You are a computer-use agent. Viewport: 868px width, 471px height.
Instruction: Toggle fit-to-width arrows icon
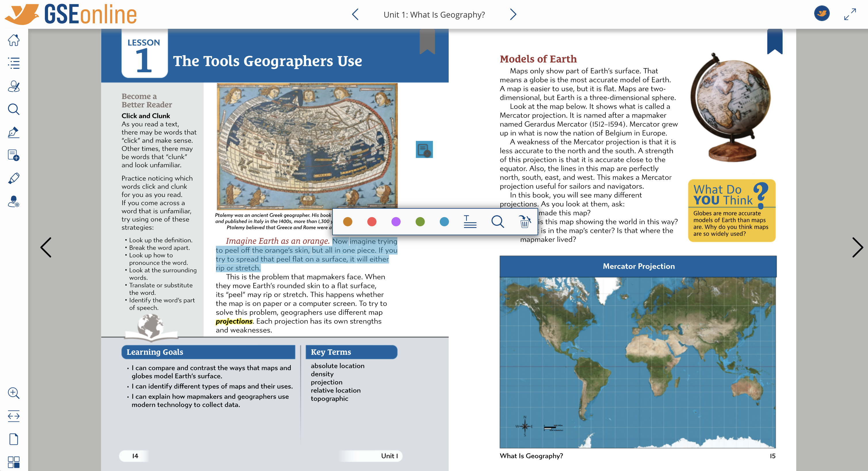click(14, 416)
